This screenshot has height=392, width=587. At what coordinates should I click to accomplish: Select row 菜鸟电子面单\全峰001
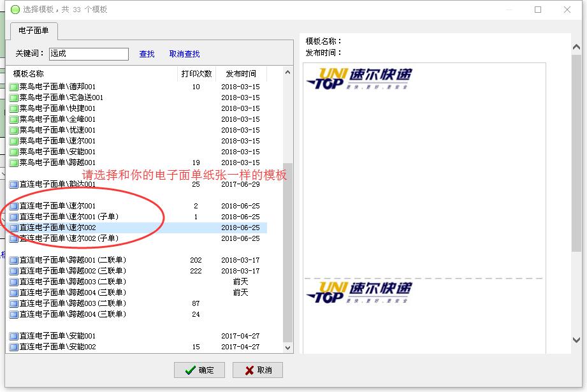tap(138, 119)
